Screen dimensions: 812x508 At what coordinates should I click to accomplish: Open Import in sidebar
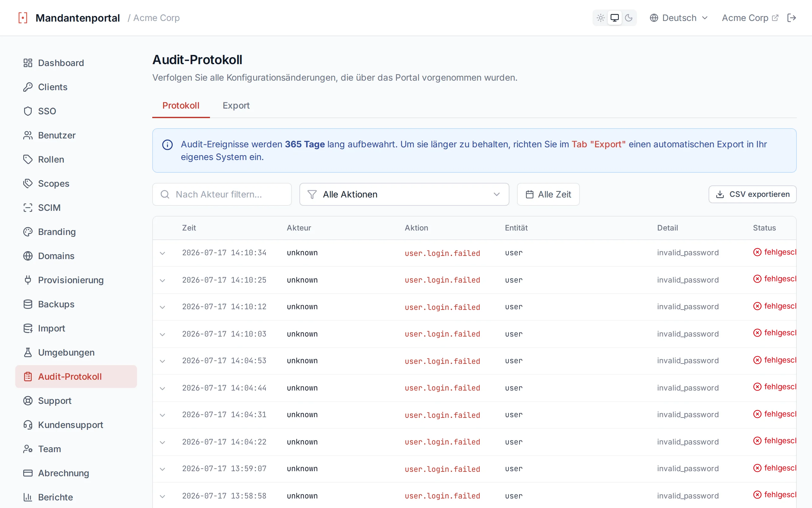click(76, 328)
